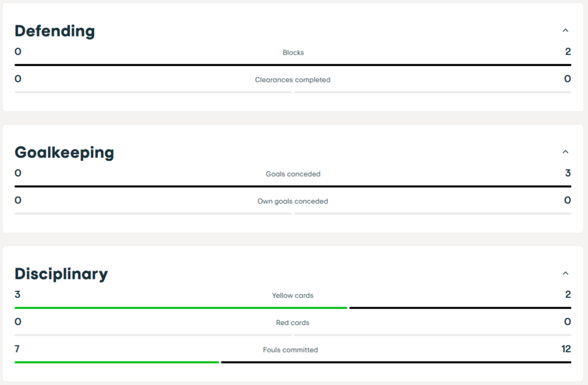Collapse the Goalkeeping section chevron
The image size is (588, 385).
(x=566, y=152)
